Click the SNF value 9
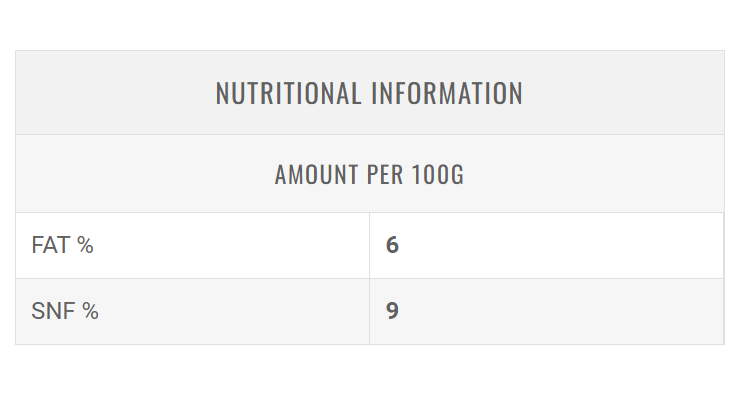 coord(392,311)
